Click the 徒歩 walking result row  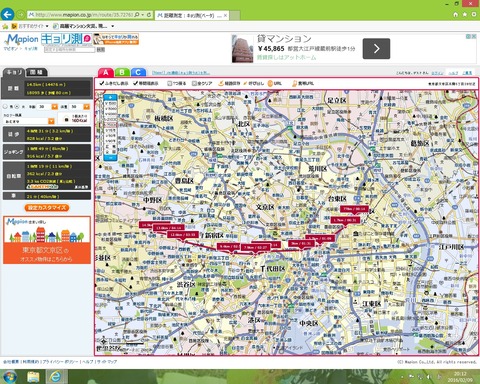point(47,135)
